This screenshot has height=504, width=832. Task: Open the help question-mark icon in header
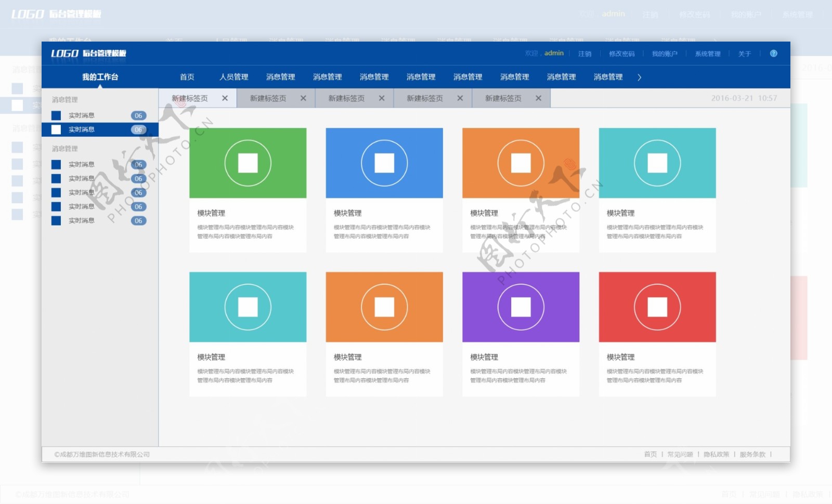[773, 54]
